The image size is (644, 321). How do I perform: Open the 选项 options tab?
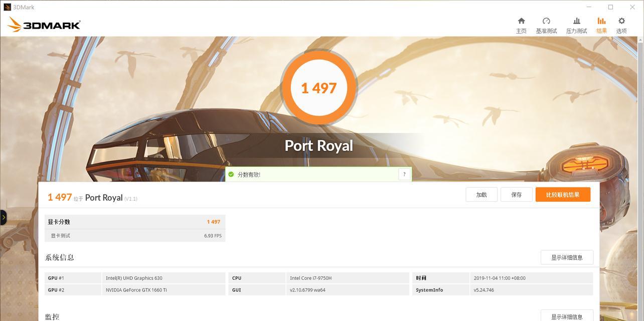click(621, 25)
